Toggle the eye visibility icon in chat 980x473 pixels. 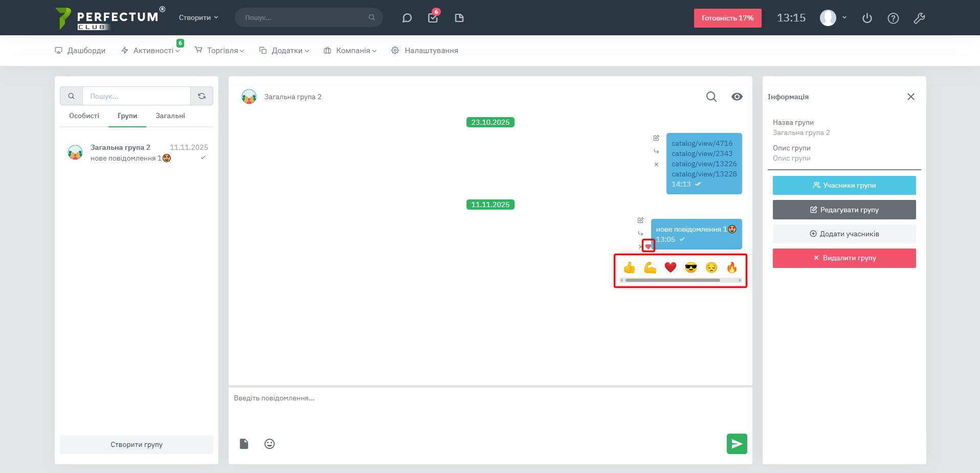click(x=737, y=97)
